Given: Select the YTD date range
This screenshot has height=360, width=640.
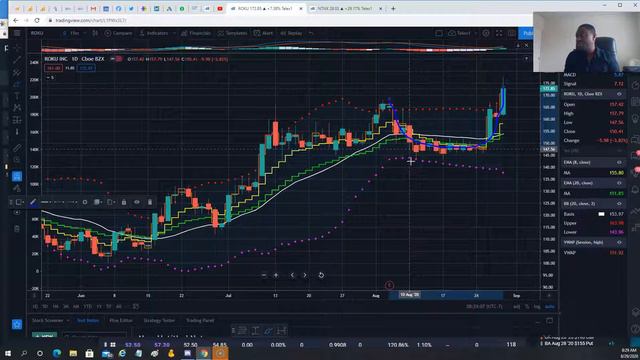Looking at the screenshot, I should 87,307.
